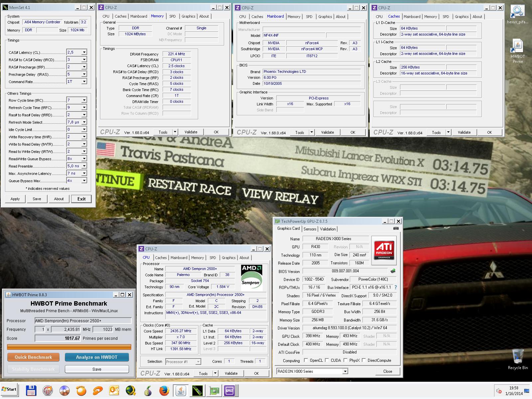The image size is (532, 399).
Task: Open the disc icon in the taskbar
Action: [x=64, y=391]
